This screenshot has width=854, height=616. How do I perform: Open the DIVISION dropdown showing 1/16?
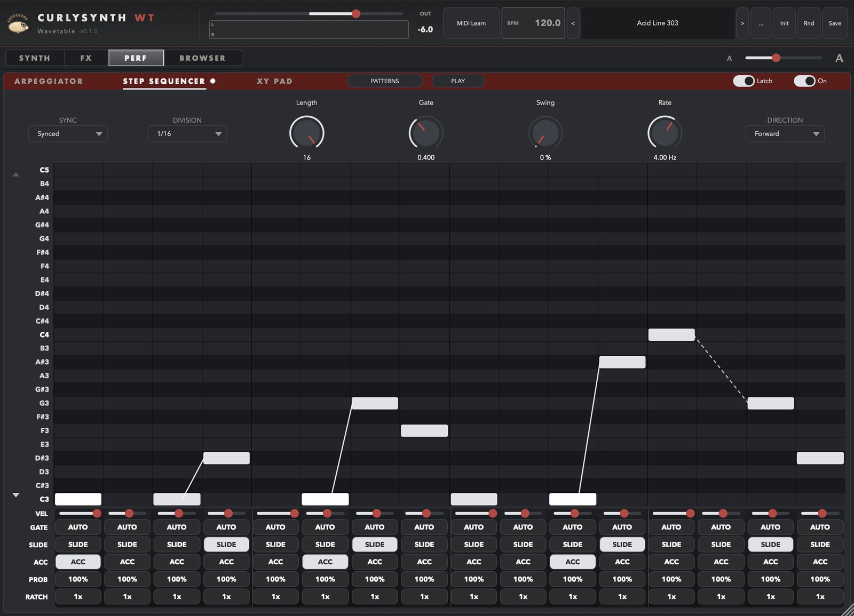[x=187, y=134]
